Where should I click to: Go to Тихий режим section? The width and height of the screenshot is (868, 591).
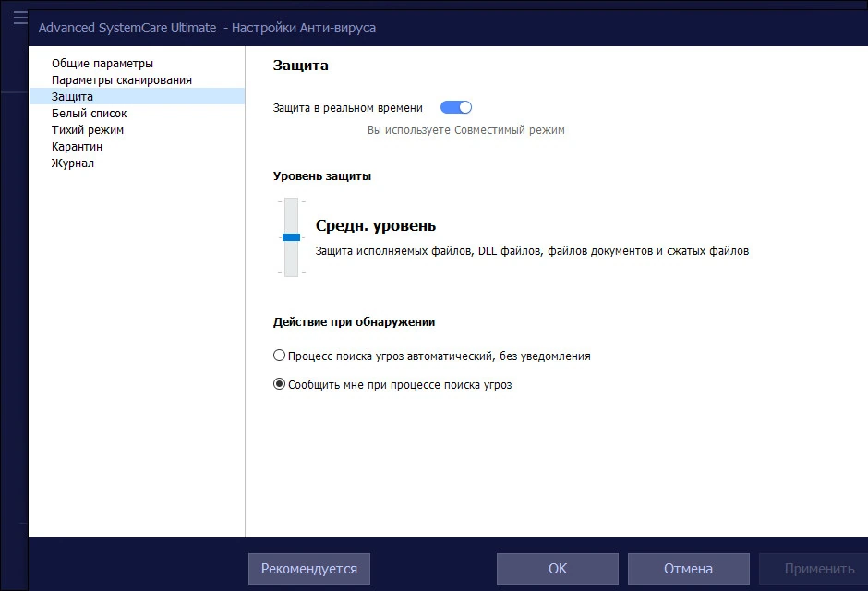pos(88,130)
